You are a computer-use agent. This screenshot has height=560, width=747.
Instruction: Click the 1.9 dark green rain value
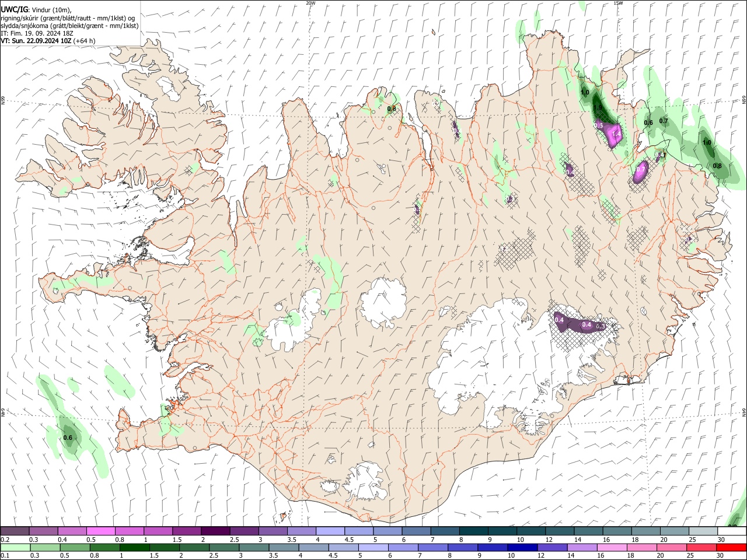(597, 107)
